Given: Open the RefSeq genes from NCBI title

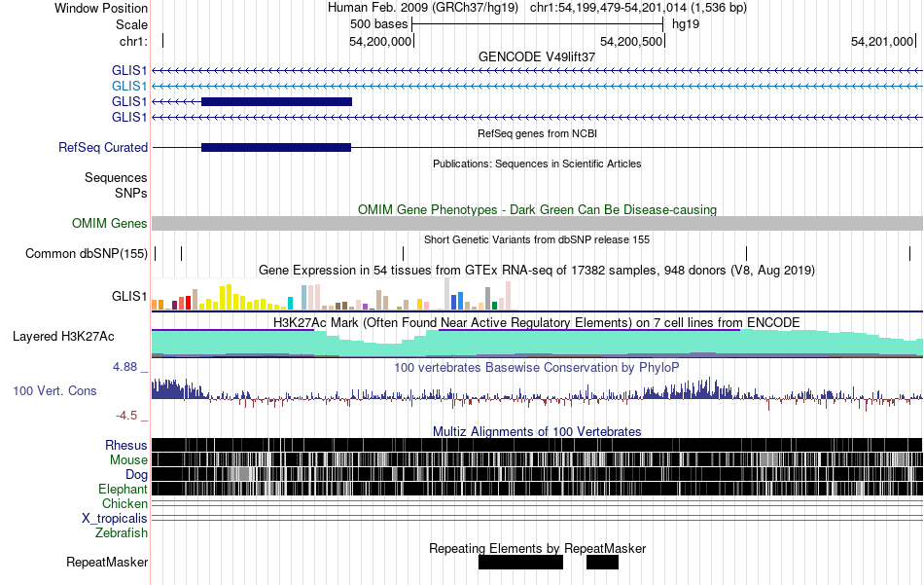Looking at the screenshot, I should [x=537, y=133].
